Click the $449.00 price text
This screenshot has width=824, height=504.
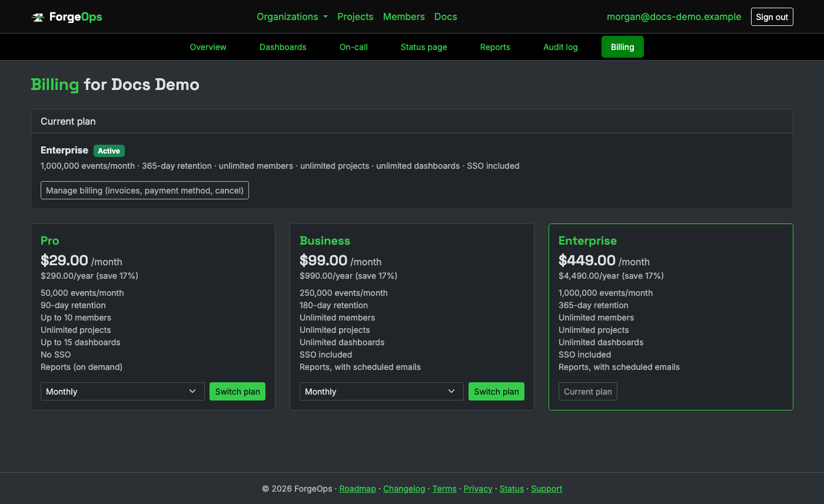coord(587,261)
